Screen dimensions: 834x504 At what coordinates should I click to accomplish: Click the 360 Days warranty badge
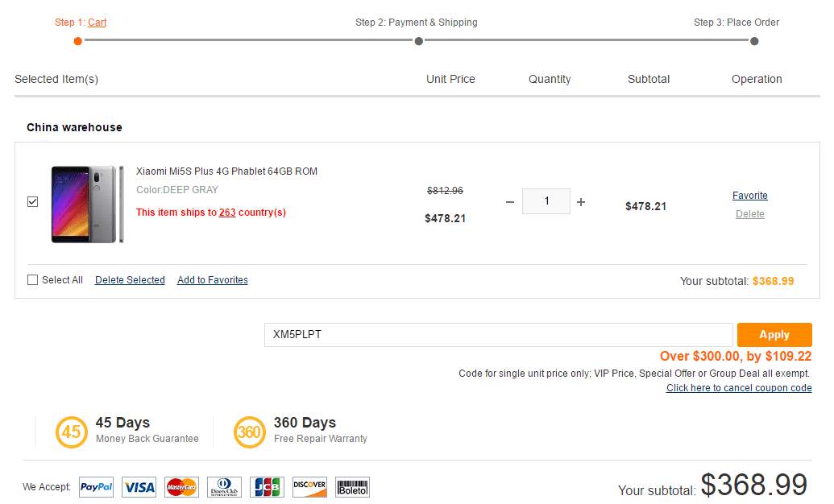coord(249,432)
